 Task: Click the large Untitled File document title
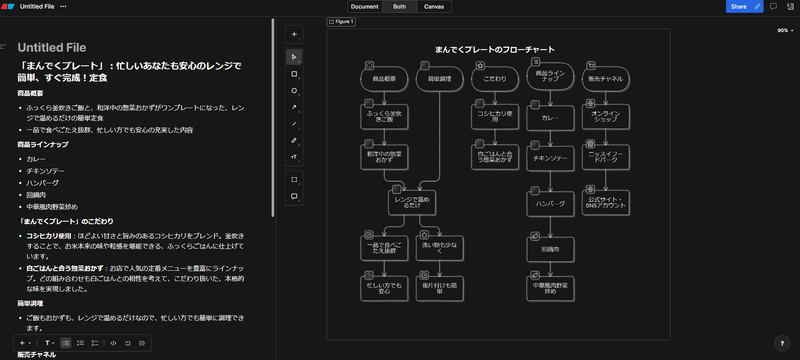pos(52,47)
